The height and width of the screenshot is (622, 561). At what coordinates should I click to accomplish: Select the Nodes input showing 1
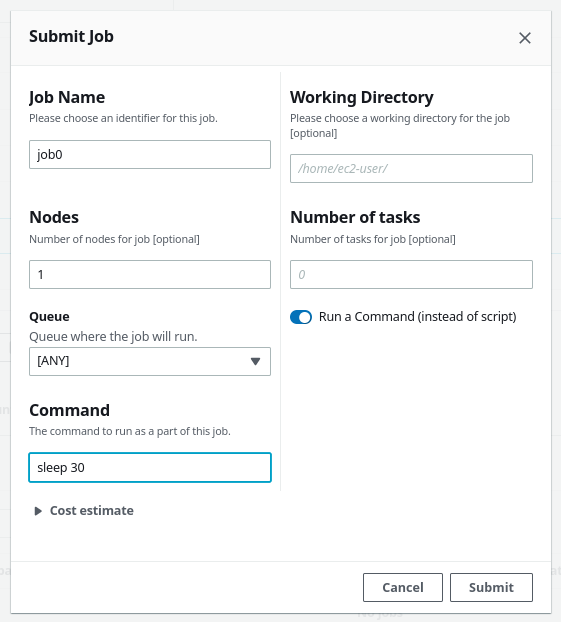pyautogui.click(x=150, y=275)
